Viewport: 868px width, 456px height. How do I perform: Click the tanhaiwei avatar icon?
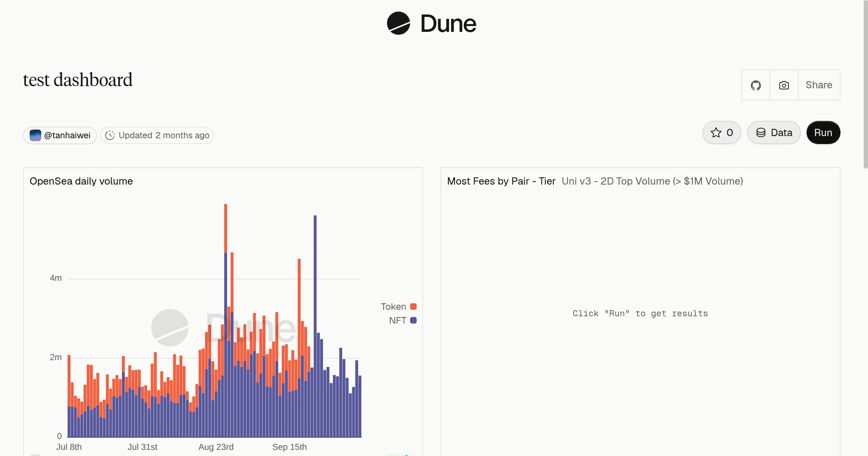35,135
